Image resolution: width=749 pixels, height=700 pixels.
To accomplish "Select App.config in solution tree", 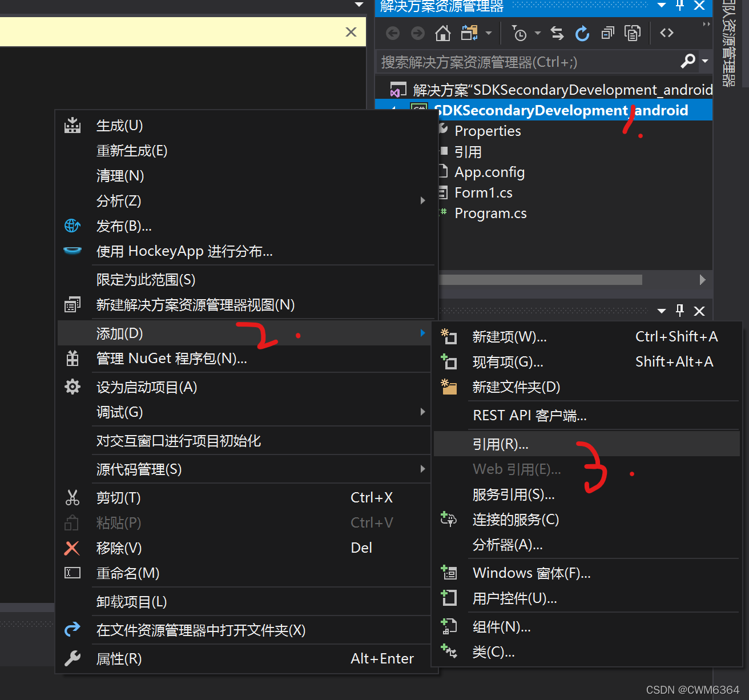I will click(x=489, y=172).
